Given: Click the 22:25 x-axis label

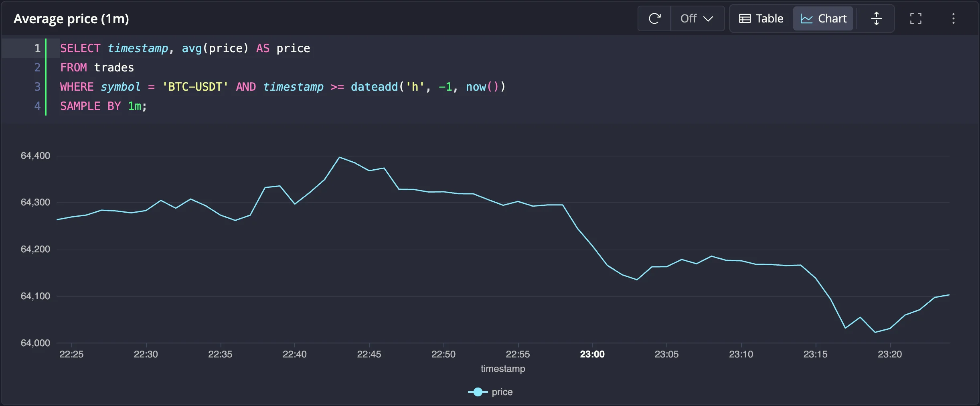Looking at the screenshot, I should (x=71, y=354).
